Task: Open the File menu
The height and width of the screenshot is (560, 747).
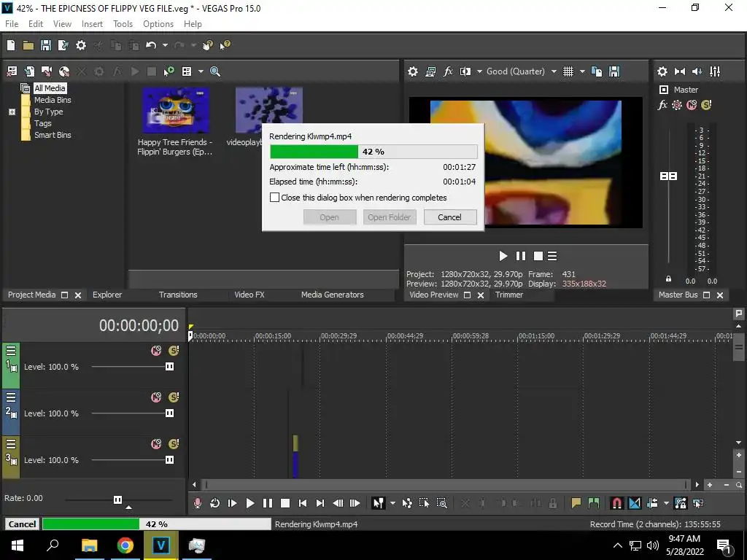Action: 12,24
